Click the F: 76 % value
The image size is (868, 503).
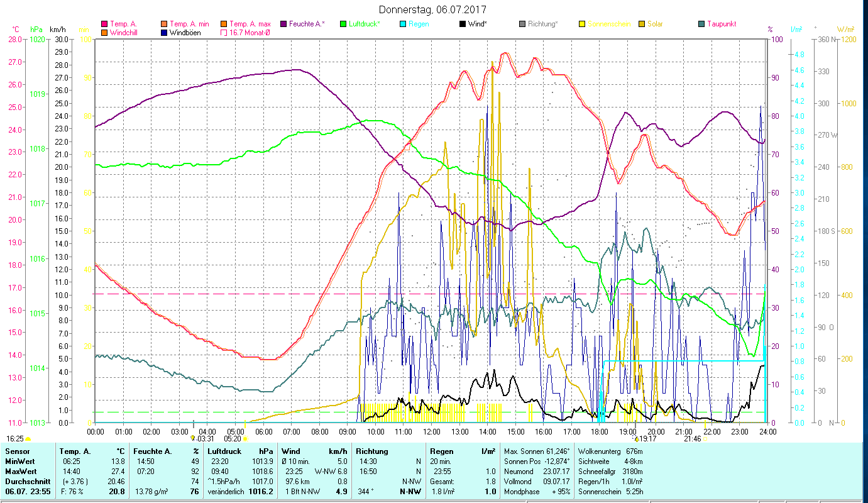tap(71, 492)
